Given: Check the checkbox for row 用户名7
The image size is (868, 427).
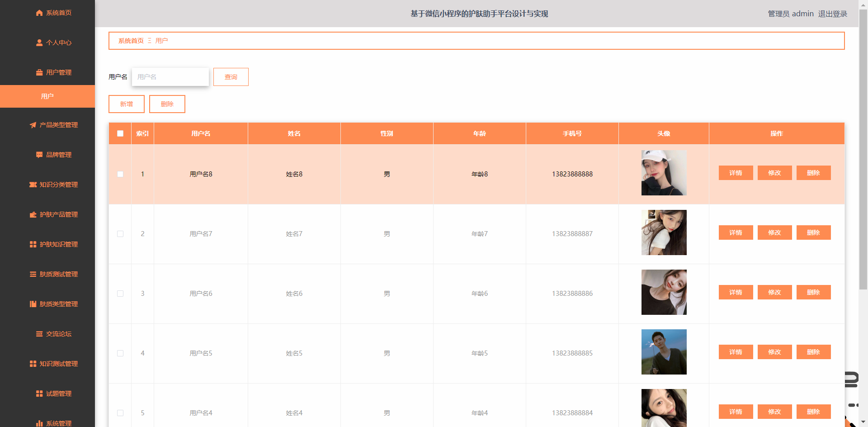Looking at the screenshot, I should click(120, 234).
